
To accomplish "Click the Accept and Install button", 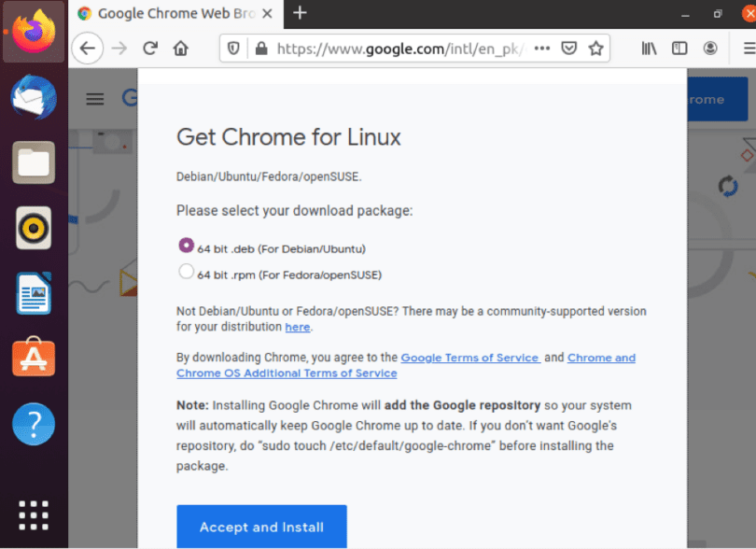I will [x=261, y=527].
